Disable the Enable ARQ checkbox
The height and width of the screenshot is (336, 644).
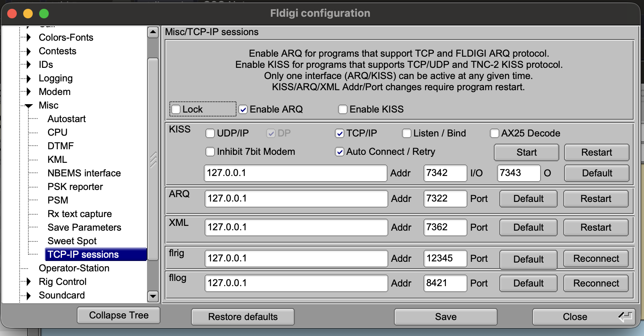[243, 109]
